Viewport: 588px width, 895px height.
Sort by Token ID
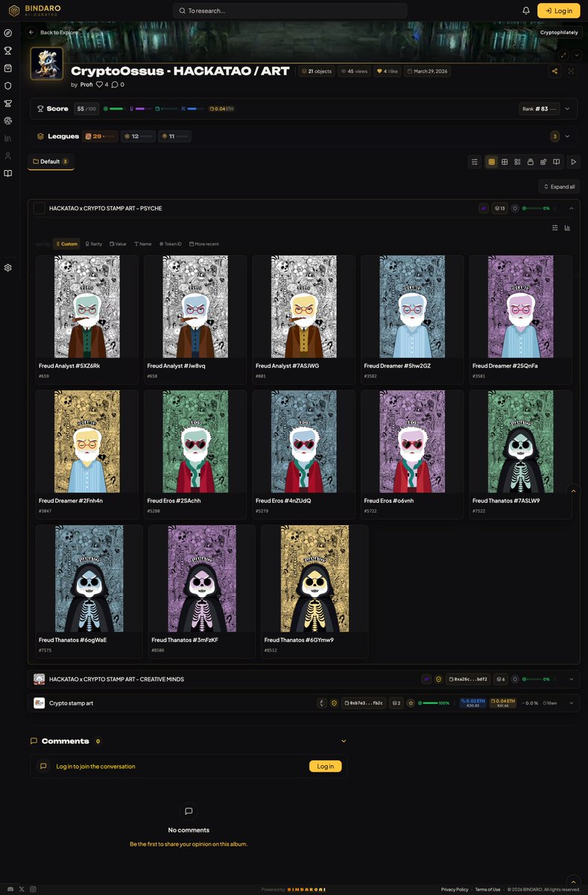point(171,244)
